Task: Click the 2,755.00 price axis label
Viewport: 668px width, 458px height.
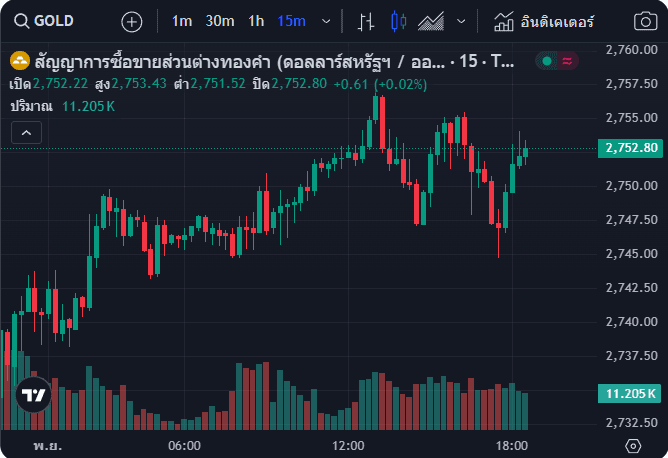Action: [x=632, y=118]
